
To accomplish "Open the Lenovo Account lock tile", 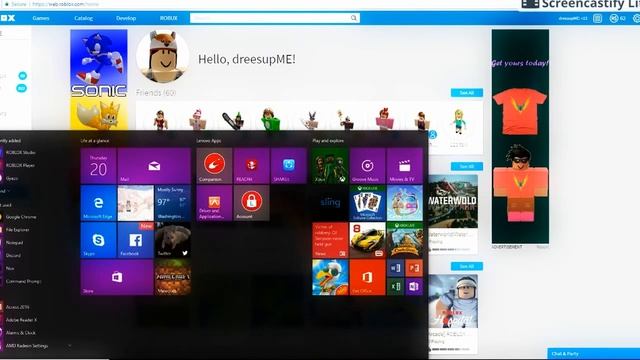I will (x=251, y=203).
